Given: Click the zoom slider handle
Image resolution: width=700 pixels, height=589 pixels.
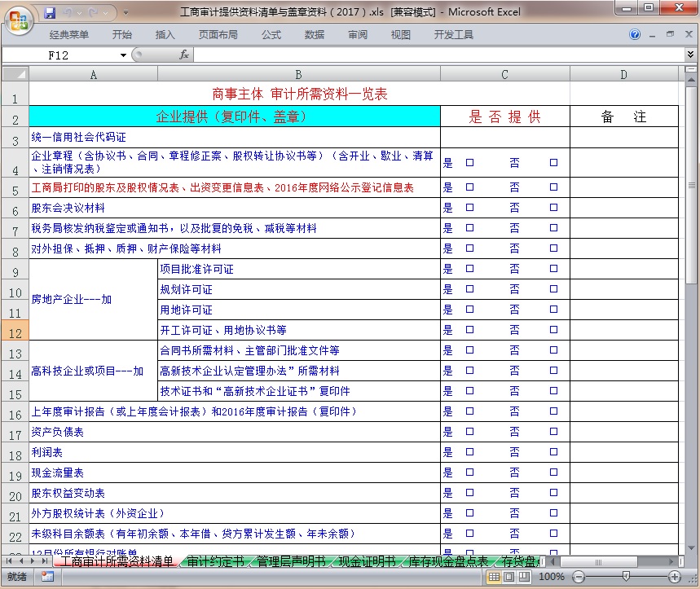Looking at the screenshot, I should pos(626,577).
